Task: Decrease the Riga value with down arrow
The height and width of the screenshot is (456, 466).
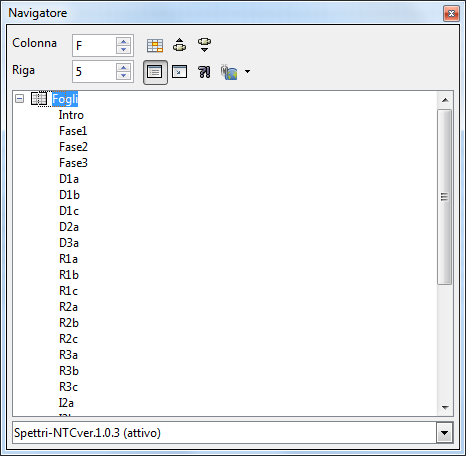Action: coord(123,76)
